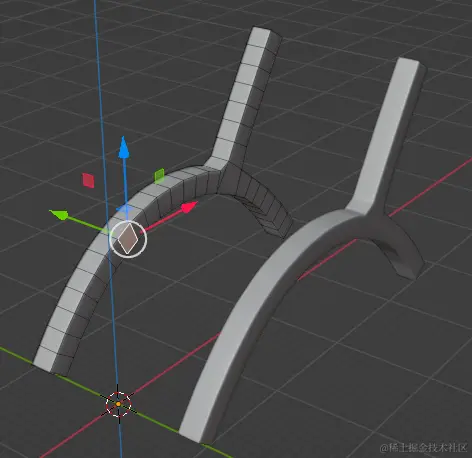Click the red X-axis gizmo arrow tip
This screenshot has height=458, width=472.
(x=189, y=207)
